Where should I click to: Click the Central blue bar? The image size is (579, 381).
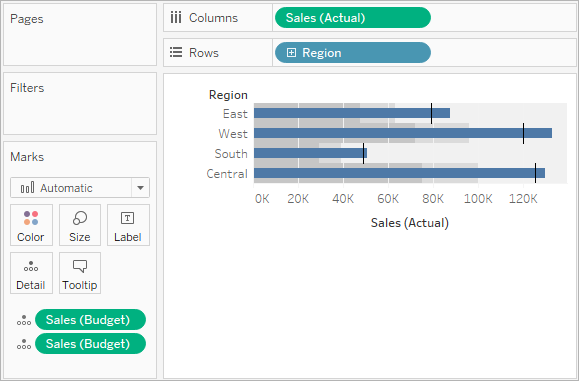point(400,173)
